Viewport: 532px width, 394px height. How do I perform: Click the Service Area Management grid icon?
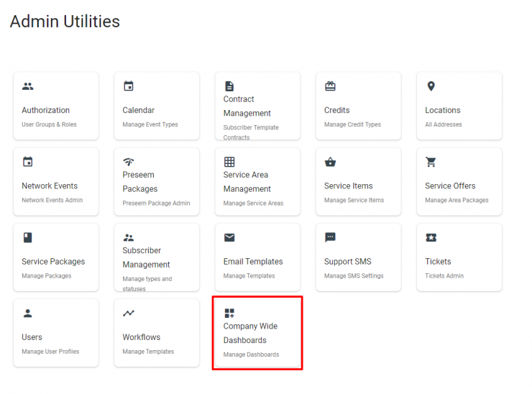tap(229, 162)
